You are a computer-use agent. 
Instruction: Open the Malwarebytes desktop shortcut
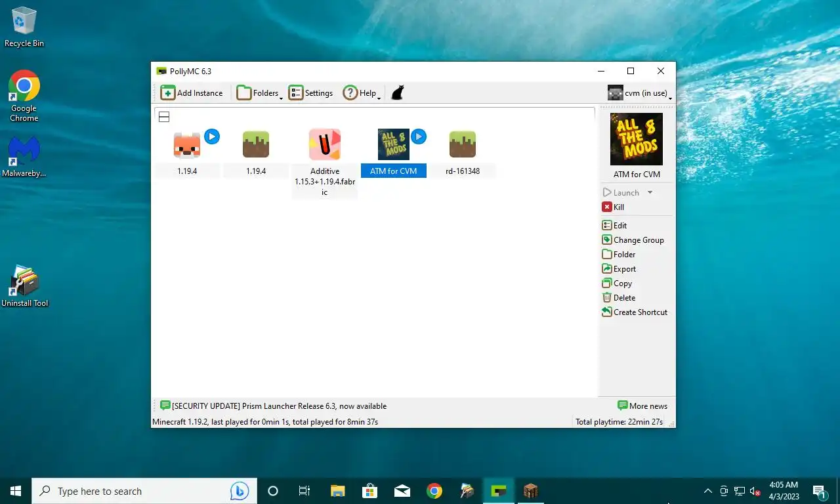[24, 157]
